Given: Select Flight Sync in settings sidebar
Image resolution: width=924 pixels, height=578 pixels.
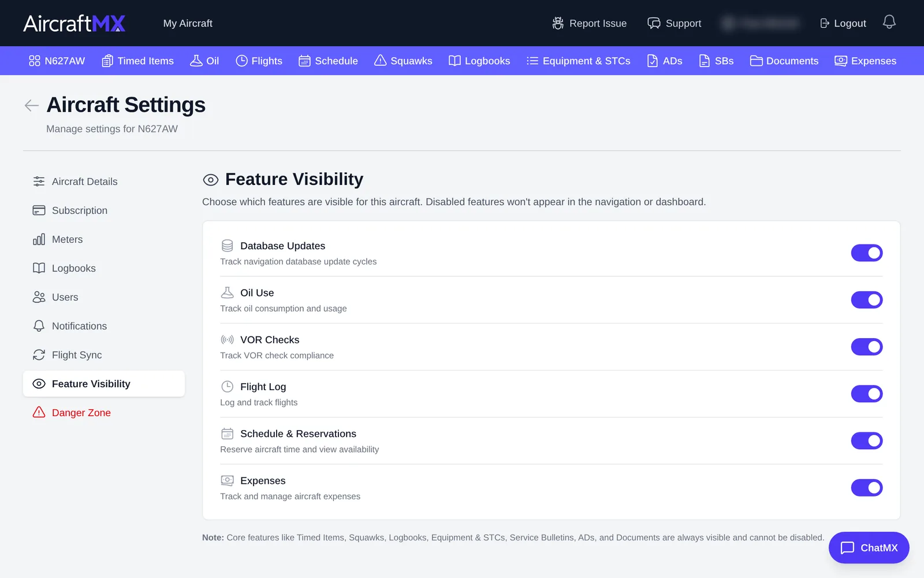Looking at the screenshot, I should [104, 355].
